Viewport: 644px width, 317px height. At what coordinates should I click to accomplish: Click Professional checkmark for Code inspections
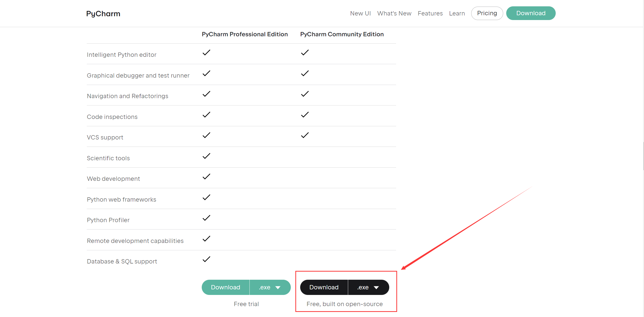click(206, 115)
